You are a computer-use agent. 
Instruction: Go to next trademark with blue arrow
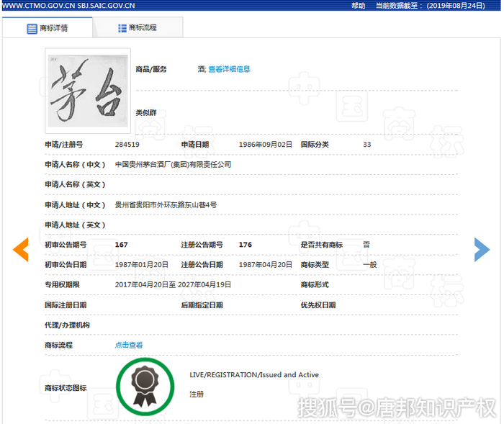coord(482,250)
